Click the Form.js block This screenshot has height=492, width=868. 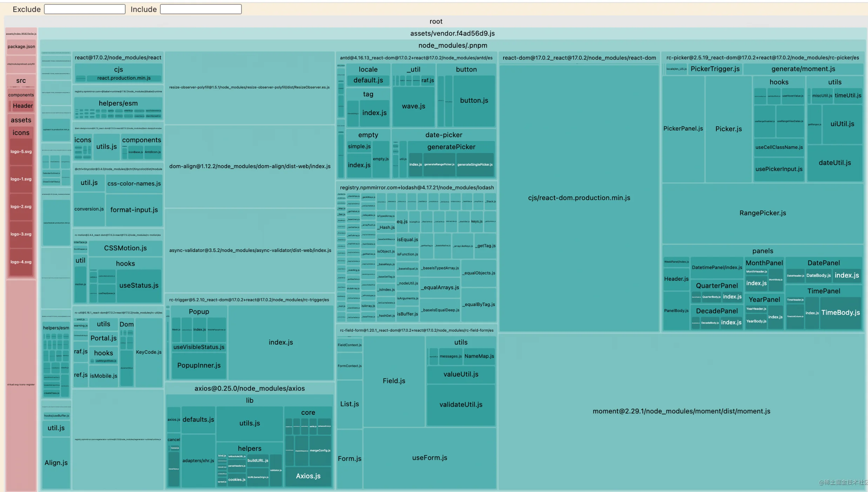tap(349, 459)
